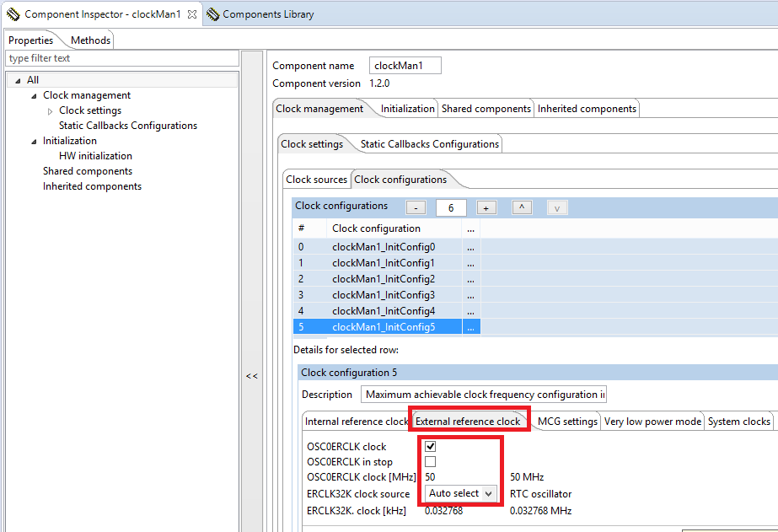Click the type filter text field
This screenshot has height=532, width=778.
[x=121, y=58]
